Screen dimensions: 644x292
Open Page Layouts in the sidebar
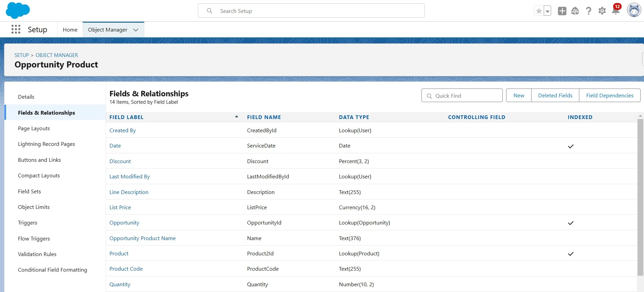(x=34, y=129)
